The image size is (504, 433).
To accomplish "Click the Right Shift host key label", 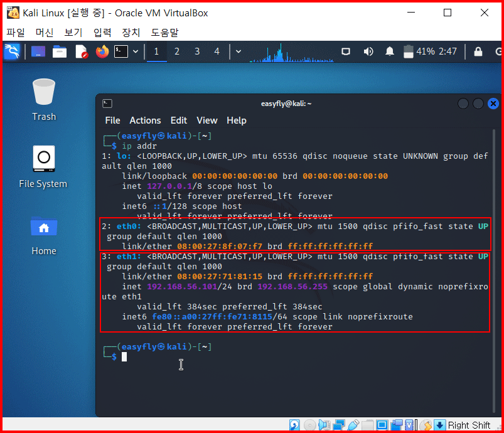I will (469, 425).
